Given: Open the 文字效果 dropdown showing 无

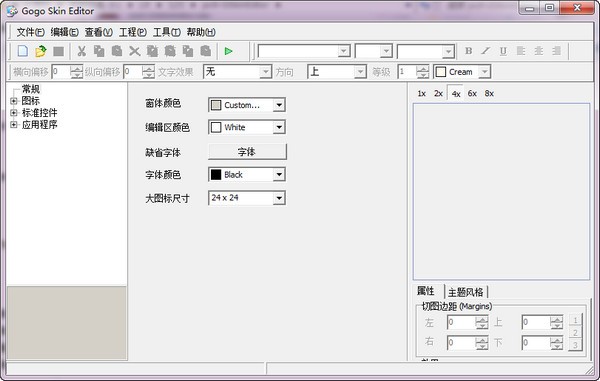Looking at the screenshot, I should (265, 72).
